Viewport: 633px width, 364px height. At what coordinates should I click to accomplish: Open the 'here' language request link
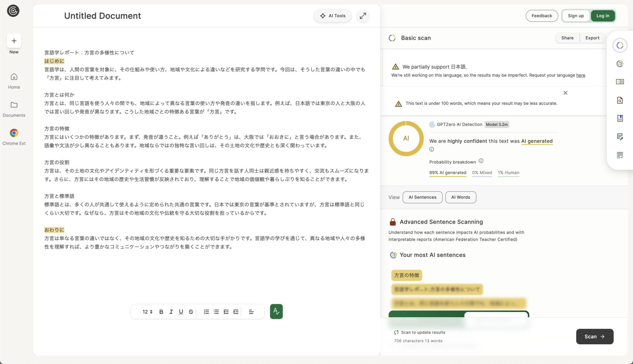580,75
